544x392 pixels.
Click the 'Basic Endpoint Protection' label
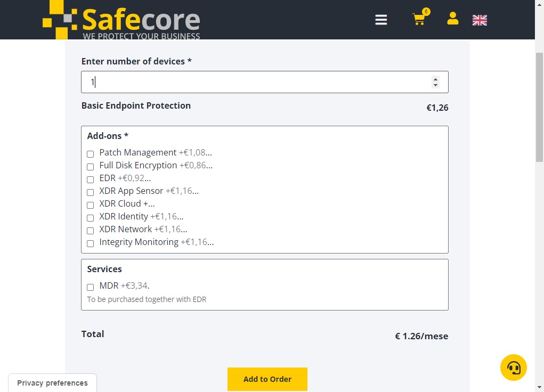136,105
